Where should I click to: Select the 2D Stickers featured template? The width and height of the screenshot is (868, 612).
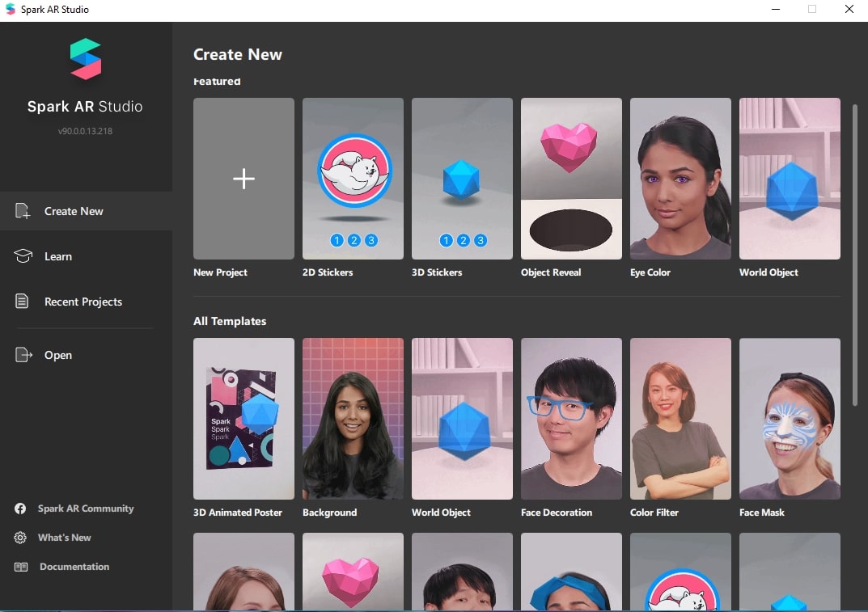353,179
